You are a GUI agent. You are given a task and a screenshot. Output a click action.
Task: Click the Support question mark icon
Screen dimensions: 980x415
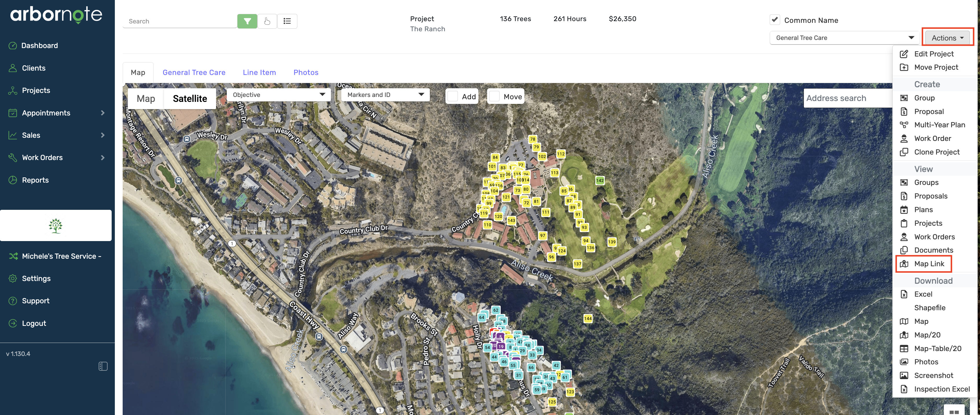pyautogui.click(x=12, y=300)
